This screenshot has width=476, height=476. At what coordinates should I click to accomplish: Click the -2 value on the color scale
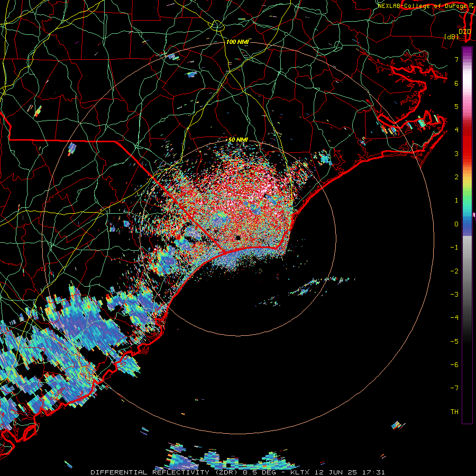click(x=454, y=271)
